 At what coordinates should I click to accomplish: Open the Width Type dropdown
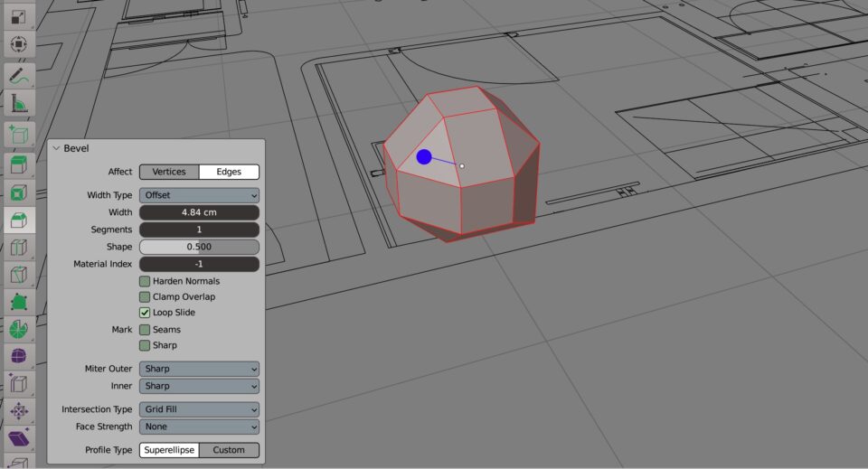(x=199, y=195)
